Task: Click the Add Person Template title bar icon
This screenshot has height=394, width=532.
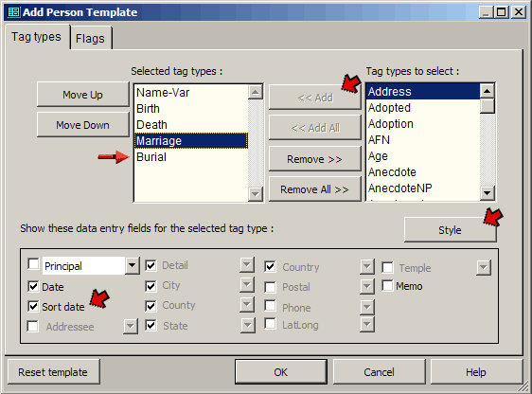Action: tap(13, 12)
